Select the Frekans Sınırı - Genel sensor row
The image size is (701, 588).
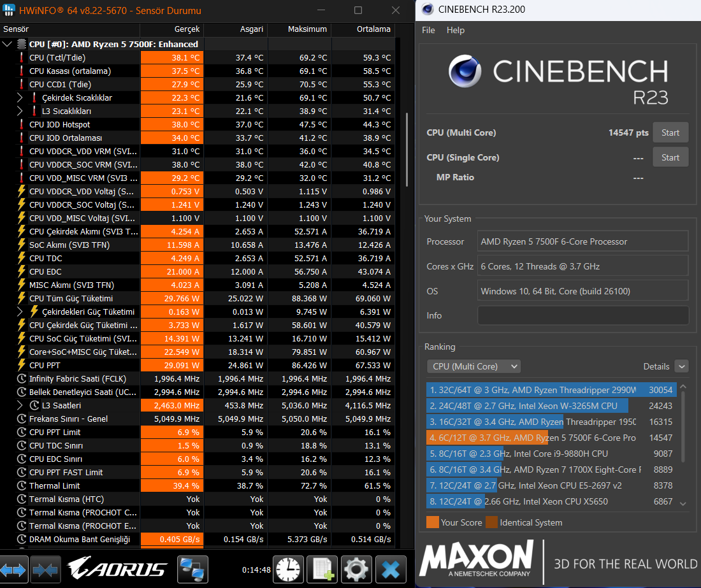pyautogui.click(x=197, y=419)
